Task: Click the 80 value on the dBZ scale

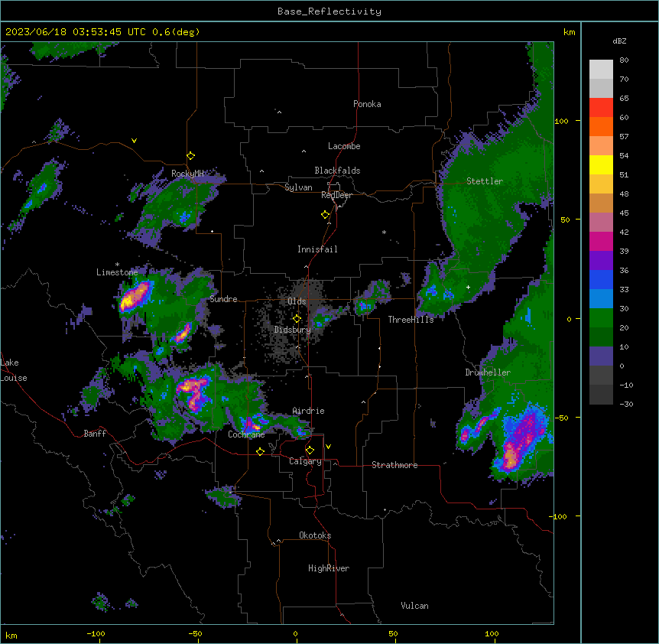Action: tap(624, 60)
